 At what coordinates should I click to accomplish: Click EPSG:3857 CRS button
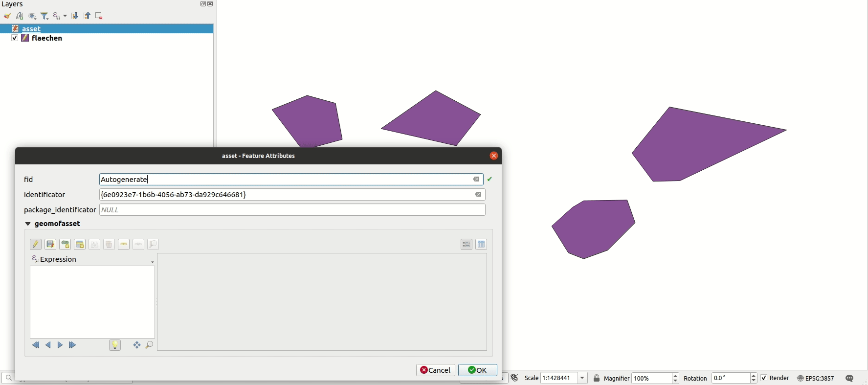click(816, 378)
